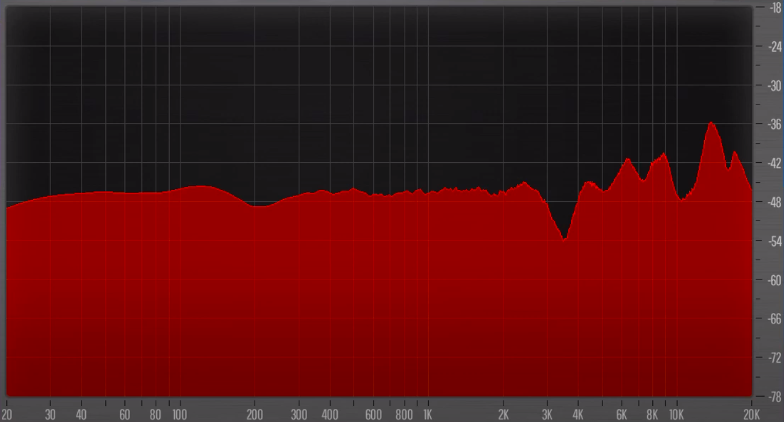Pick the -24 dB scale label
The height and width of the screenshot is (422, 784).
[773, 46]
